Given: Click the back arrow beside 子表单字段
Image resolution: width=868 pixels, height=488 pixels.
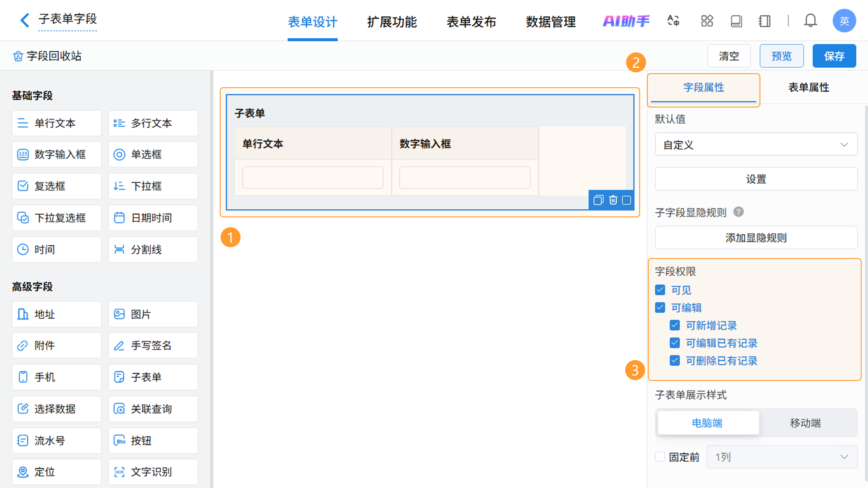Looking at the screenshot, I should point(25,20).
